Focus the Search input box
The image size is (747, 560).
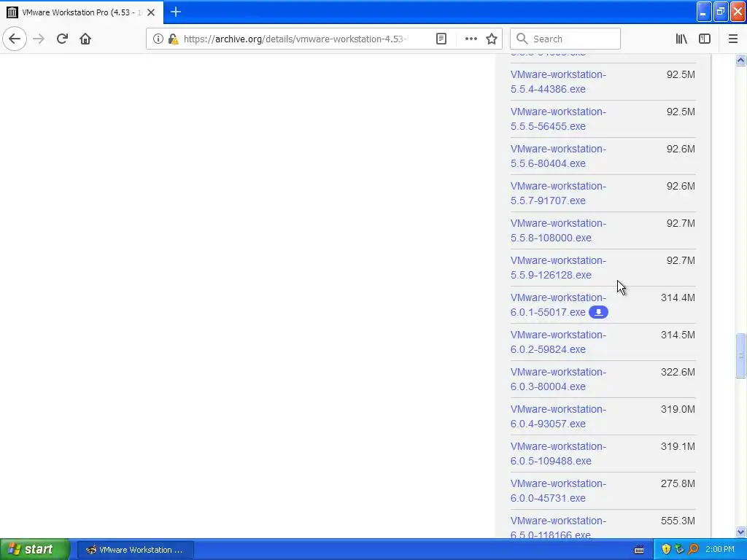[565, 39]
